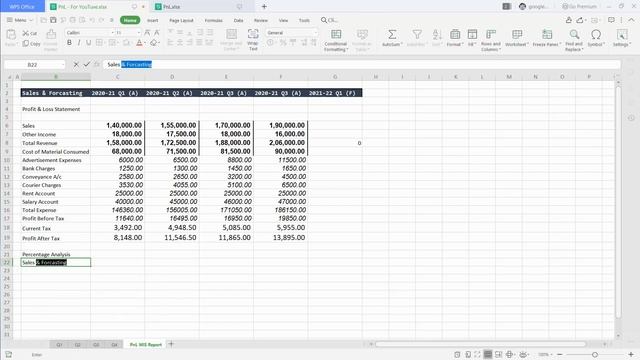Open the Formulas tab

pyautogui.click(x=213, y=20)
